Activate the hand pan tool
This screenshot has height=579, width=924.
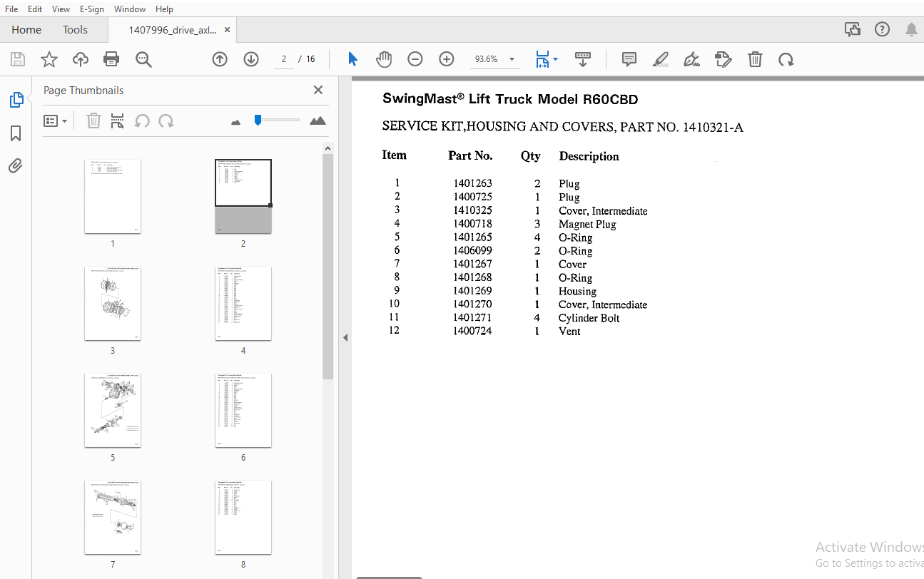pyautogui.click(x=384, y=59)
